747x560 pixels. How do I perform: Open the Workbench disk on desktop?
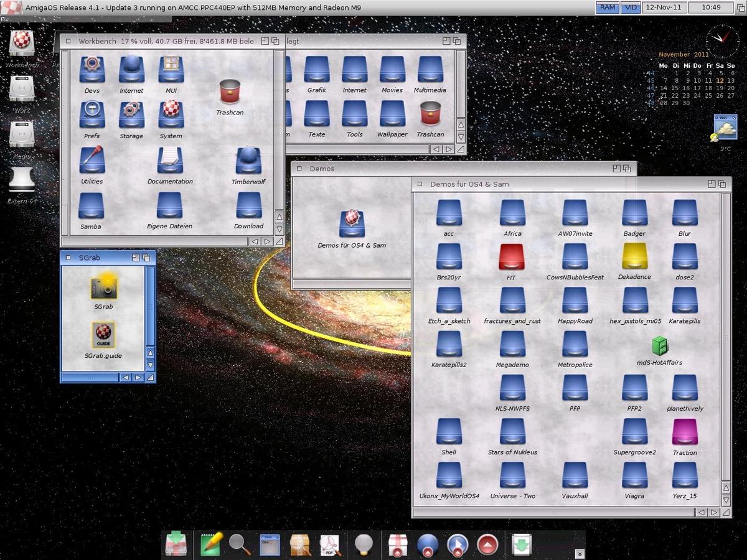tap(22, 44)
